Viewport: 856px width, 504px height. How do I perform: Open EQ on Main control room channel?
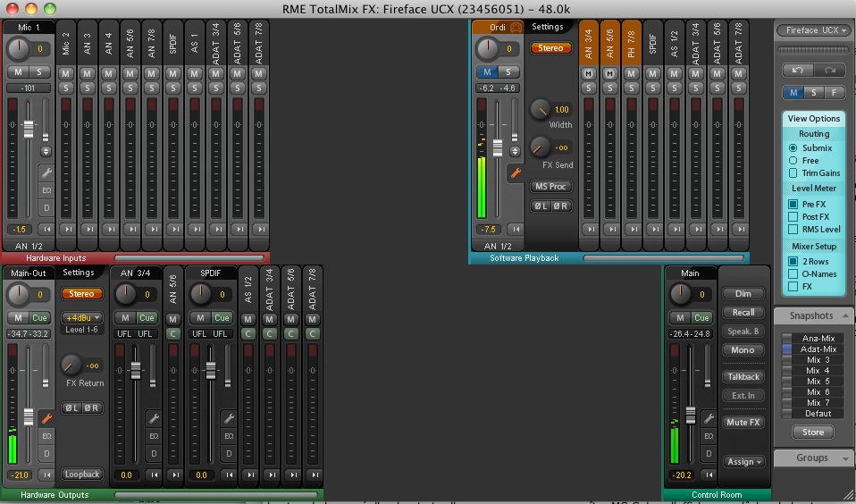pyautogui.click(x=709, y=436)
